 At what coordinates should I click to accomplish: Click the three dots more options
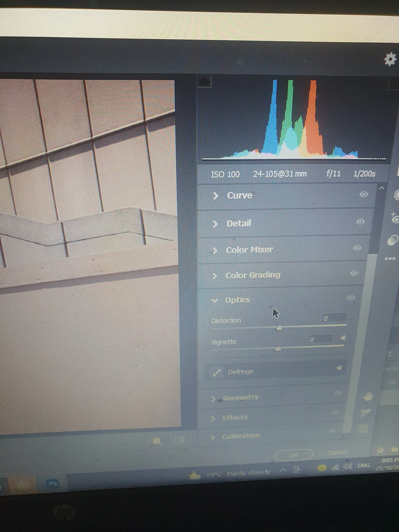coord(390,259)
